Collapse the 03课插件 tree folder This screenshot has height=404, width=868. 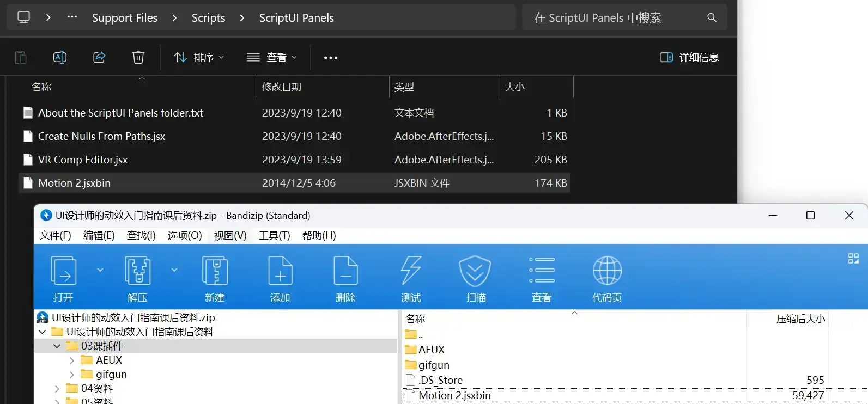click(57, 346)
